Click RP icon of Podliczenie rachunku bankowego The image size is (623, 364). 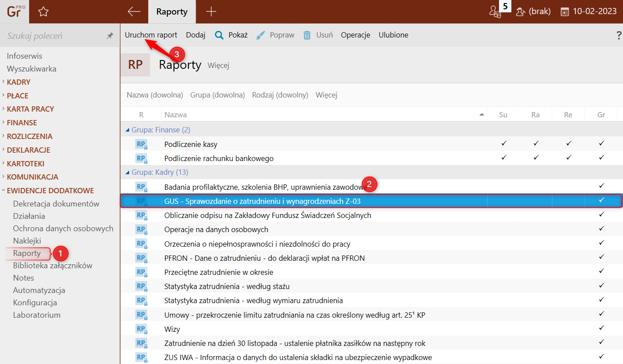[x=141, y=158]
